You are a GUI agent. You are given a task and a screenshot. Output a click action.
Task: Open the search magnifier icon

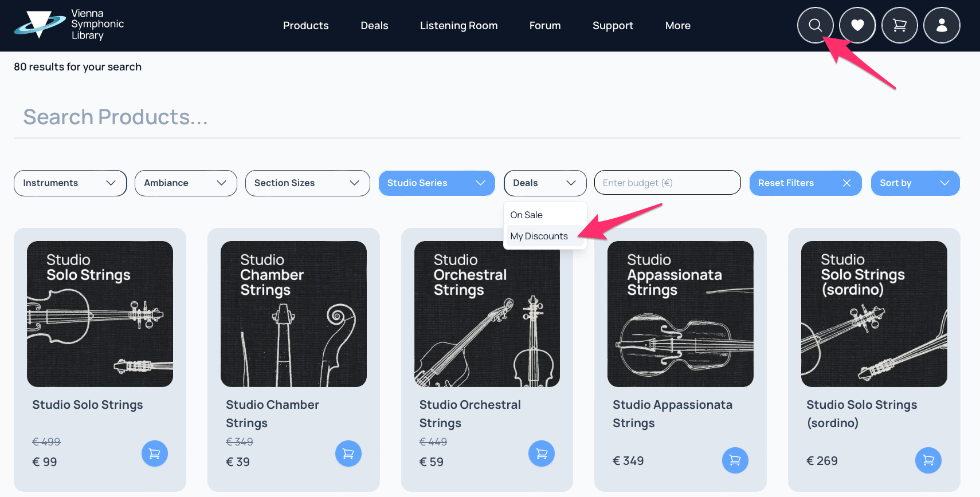coord(815,25)
